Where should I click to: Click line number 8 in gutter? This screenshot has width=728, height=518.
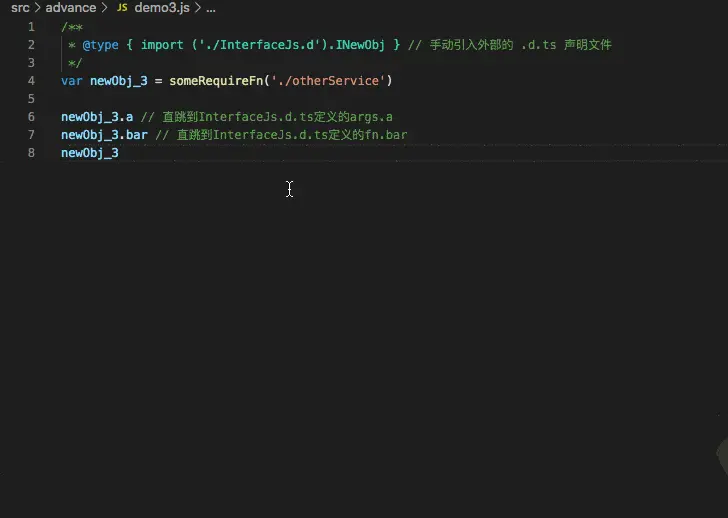[31, 153]
